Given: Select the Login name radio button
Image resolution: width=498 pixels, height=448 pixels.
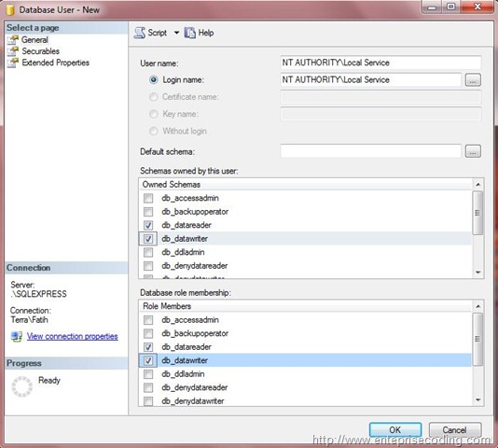Looking at the screenshot, I should (153, 80).
